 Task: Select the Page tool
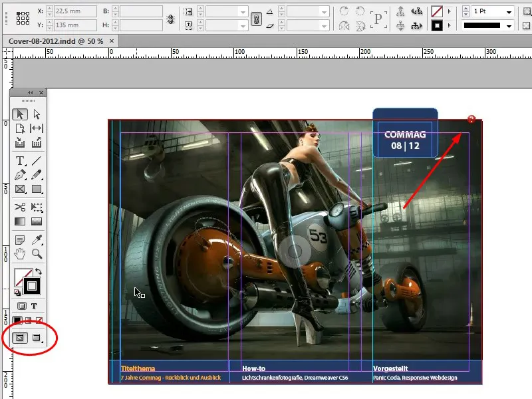coord(20,128)
